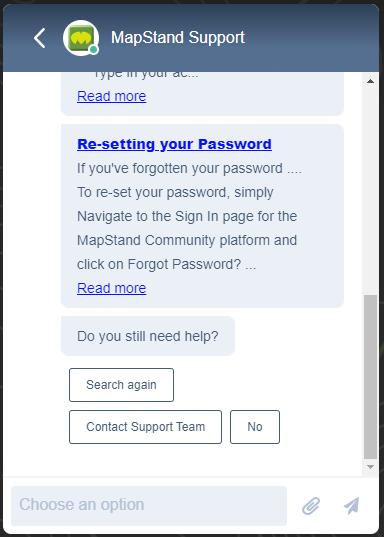Go back using the header chevron arrow
This screenshot has width=384, height=537.
coord(40,38)
